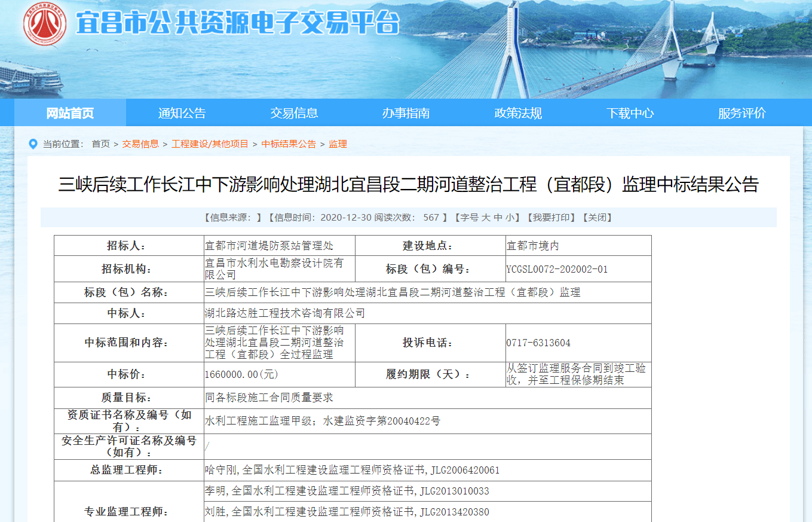
Task: Open the 服务评价 menu item
Action: [741, 113]
